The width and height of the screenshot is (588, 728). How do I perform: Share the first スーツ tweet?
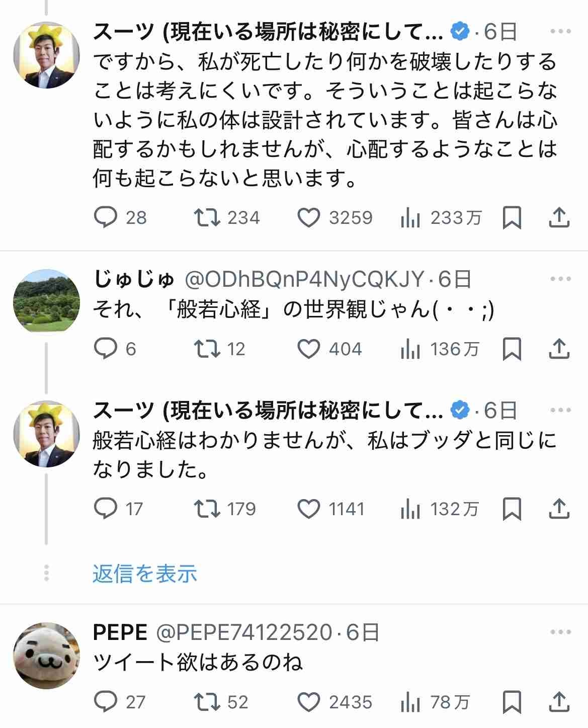pyautogui.click(x=559, y=218)
